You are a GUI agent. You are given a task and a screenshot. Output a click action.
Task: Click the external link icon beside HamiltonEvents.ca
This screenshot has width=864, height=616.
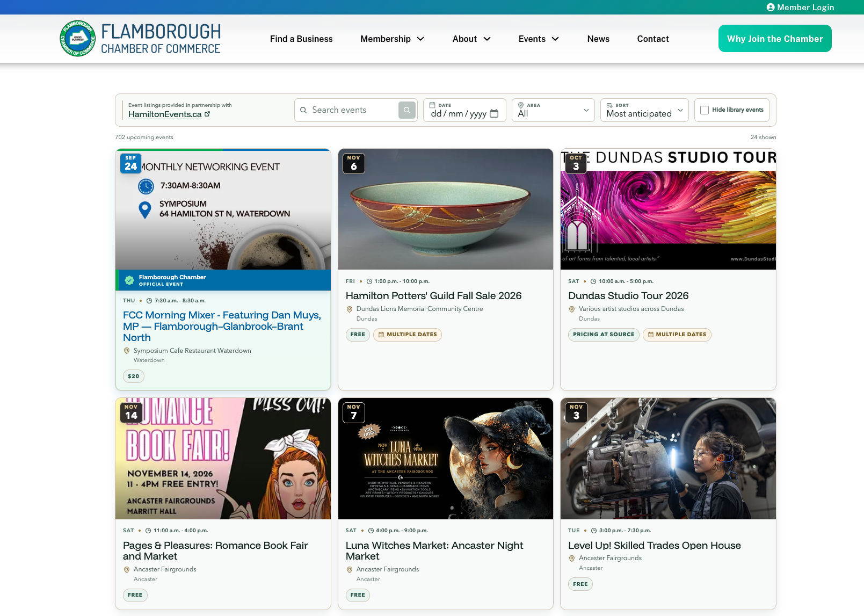click(207, 114)
